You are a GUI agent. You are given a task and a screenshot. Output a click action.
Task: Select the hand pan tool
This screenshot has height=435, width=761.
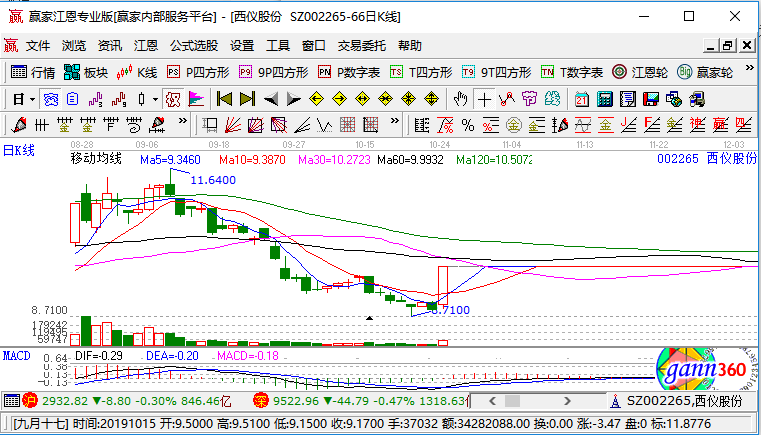pyautogui.click(x=460, y=100)
